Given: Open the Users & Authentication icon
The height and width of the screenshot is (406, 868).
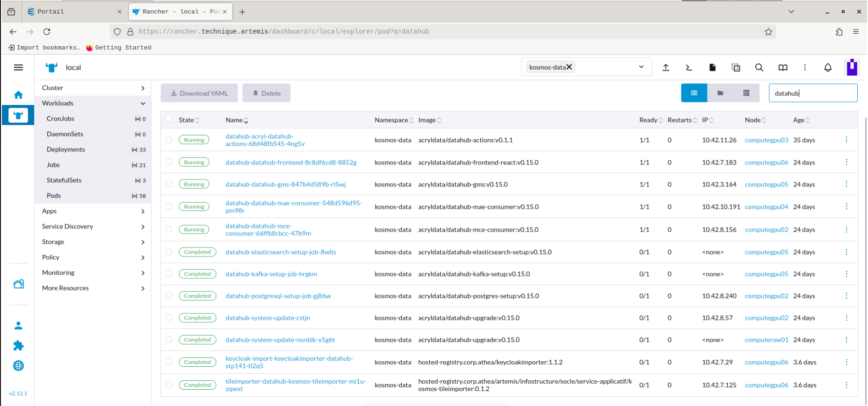Looking at the screenshot, I should coord(18,326).
